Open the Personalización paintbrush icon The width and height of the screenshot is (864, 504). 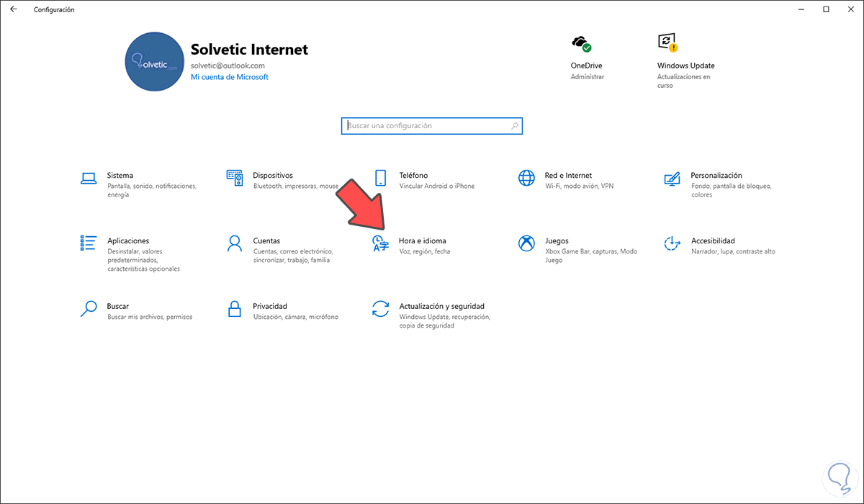coord(672,178)
